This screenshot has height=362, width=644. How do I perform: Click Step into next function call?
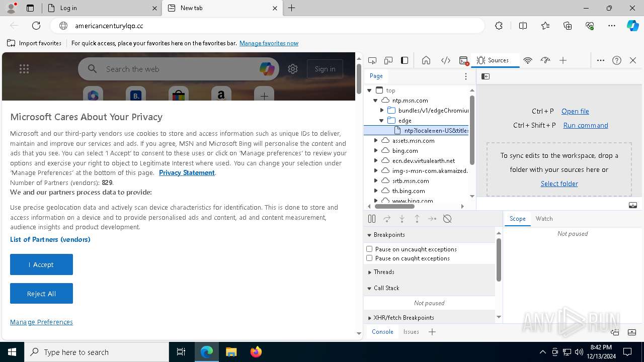(x=402, y=219)
